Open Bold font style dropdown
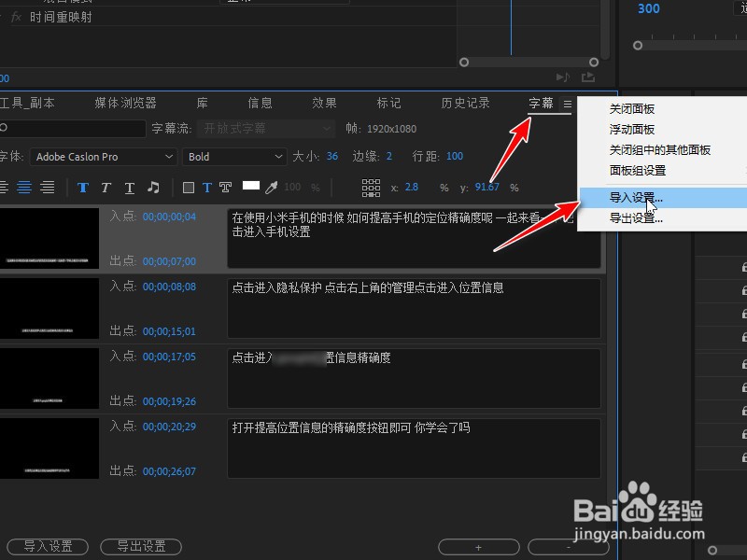 234,157
